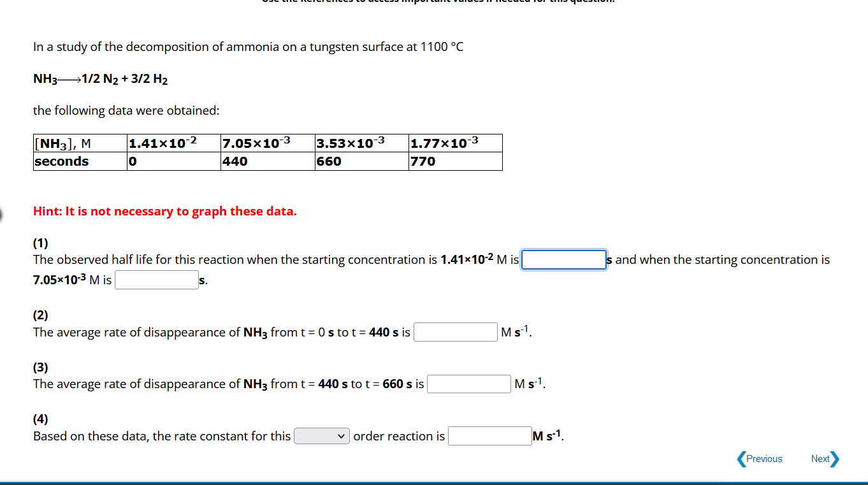
Task: Go to the Previous question
Action: point(760,459)
